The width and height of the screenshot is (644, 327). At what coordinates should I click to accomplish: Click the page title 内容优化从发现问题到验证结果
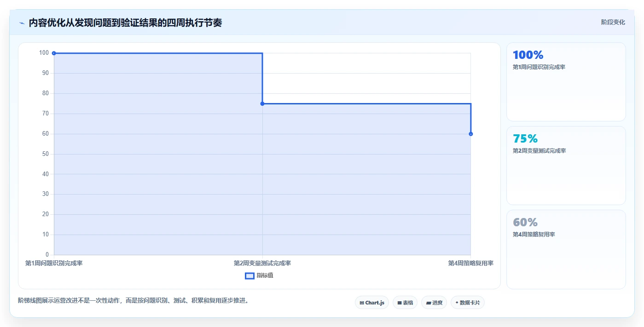pos(125,23)
